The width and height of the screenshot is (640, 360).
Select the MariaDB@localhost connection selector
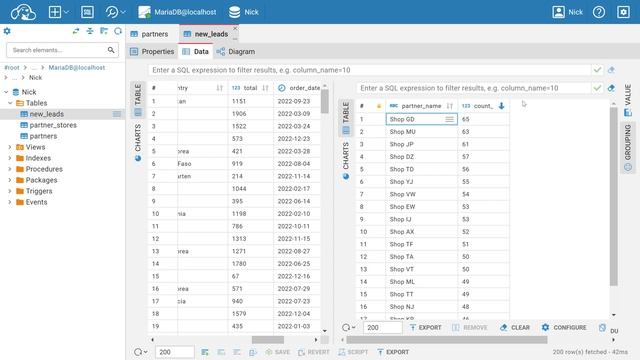(x=177, y=12)
